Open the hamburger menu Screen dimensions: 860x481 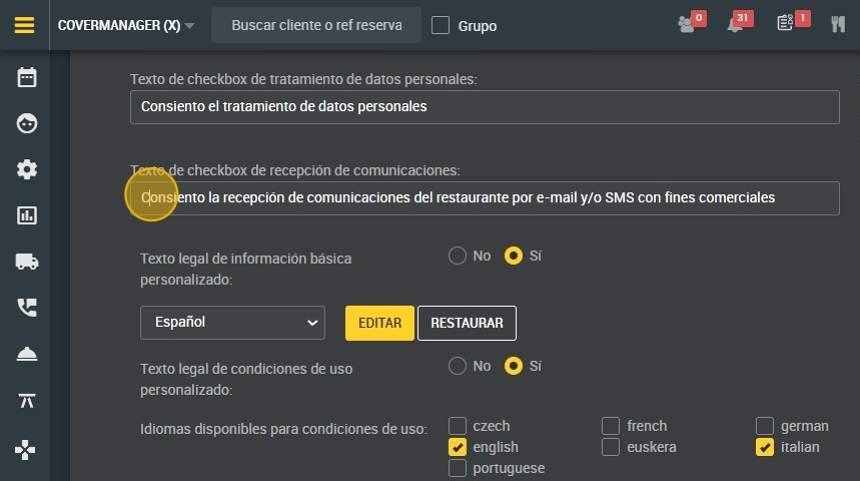tap(25, 25)
